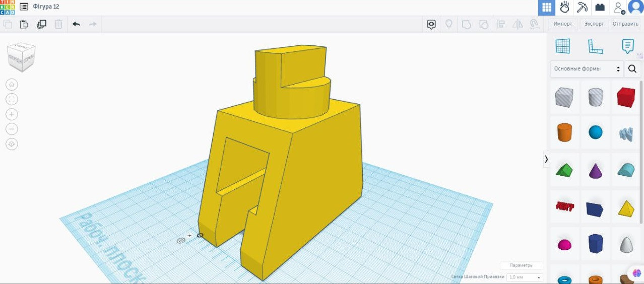Open the Blocks pickaxe mode
This screenshot has width=644, height=284.
click(x=582, y=8)
